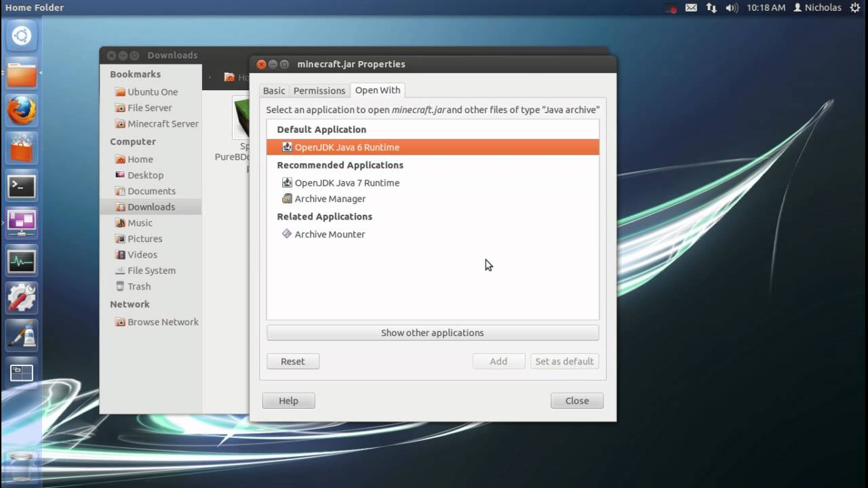The image size is (868, 488).
Task: Click the Archive Mounter icon
Action: [287, 234]
